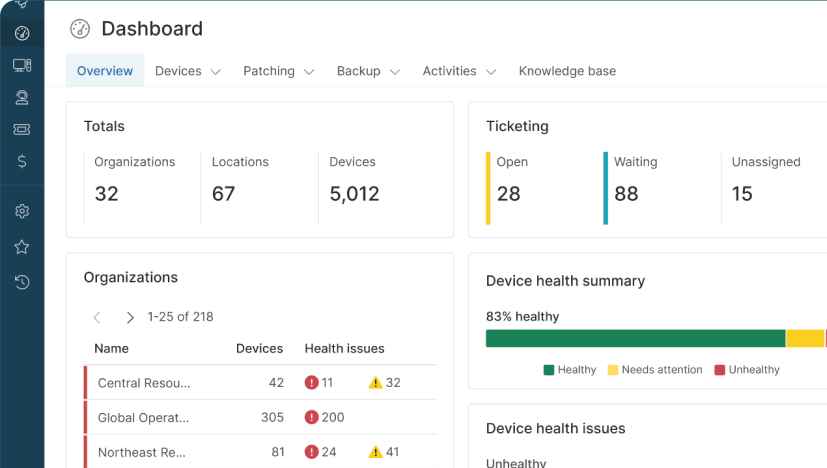Open the recent history clock sidebar icon
Image resolution: width=827 pixels, height=468 pixels.
click(x=22, y=282)
